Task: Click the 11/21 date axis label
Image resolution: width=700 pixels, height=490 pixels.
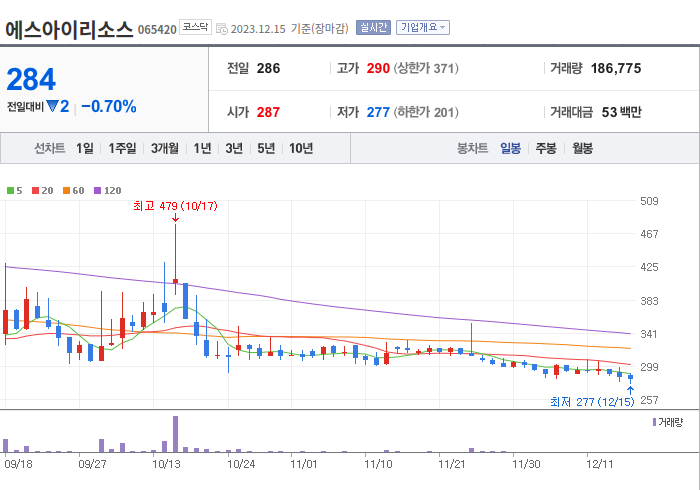Action: point(452,464)
